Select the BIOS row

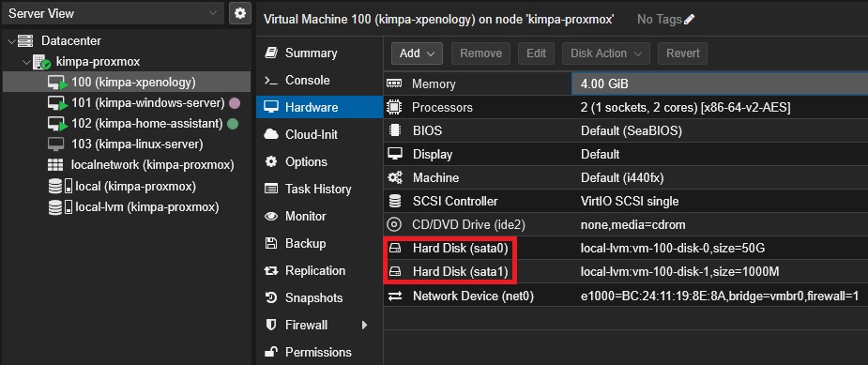point(626,130)
